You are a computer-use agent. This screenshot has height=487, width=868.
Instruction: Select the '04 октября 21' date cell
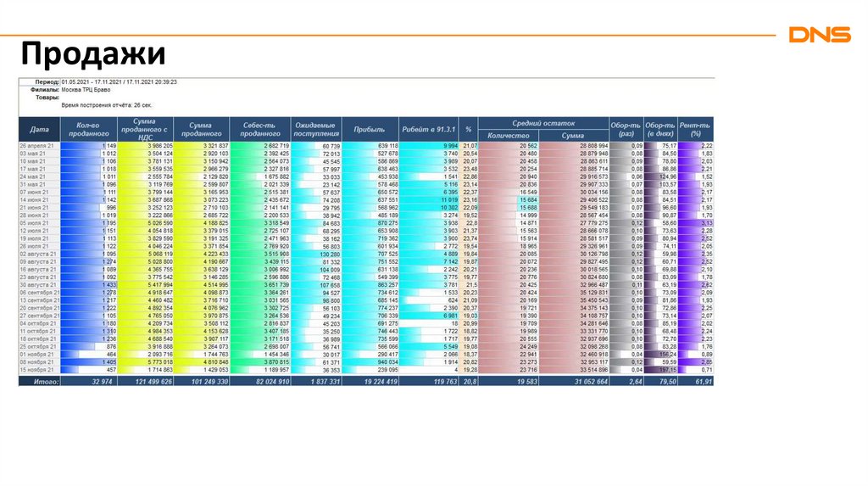(x=39, y=323)
